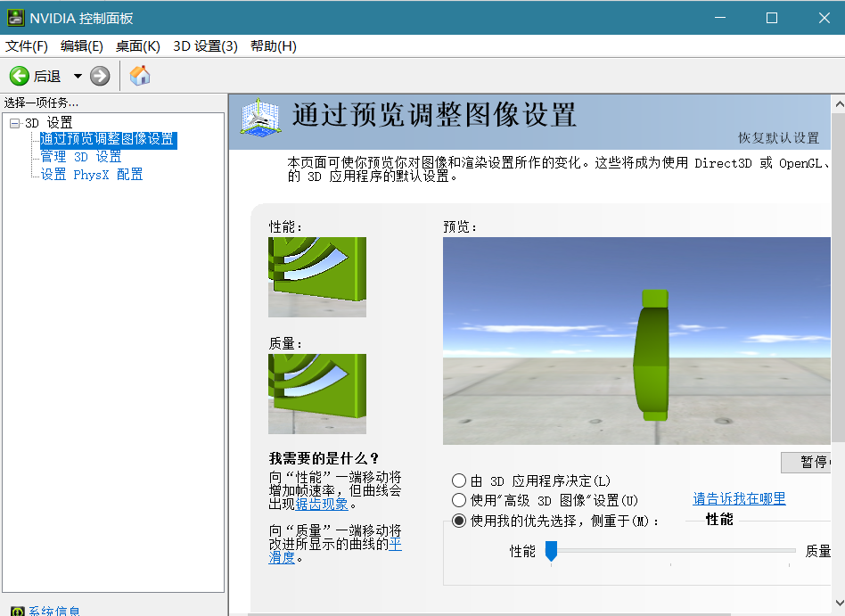The width and height of the screenshot is (845, 616).
Task: Click the Forward arrow icon in toolbar
Action: (x=100, y=76)
